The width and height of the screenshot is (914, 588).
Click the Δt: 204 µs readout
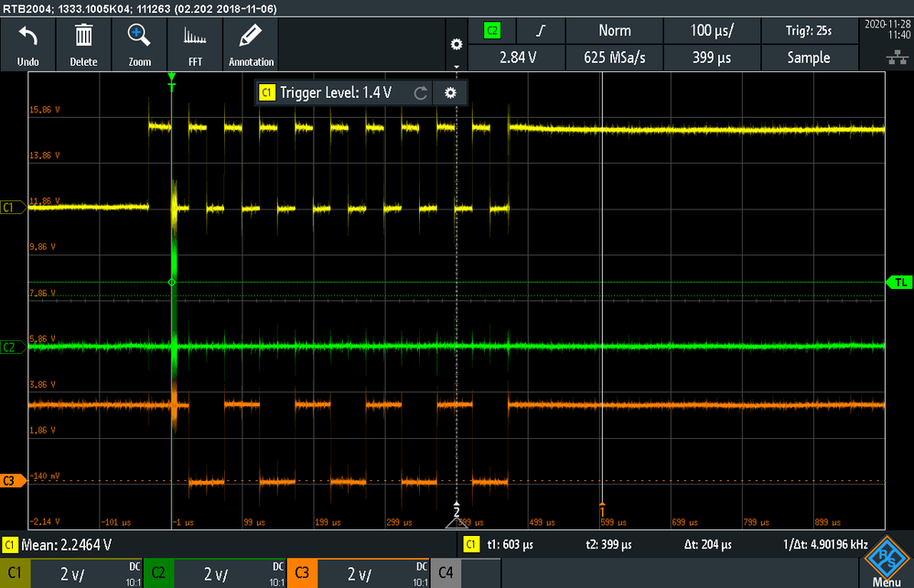(707, 545)
